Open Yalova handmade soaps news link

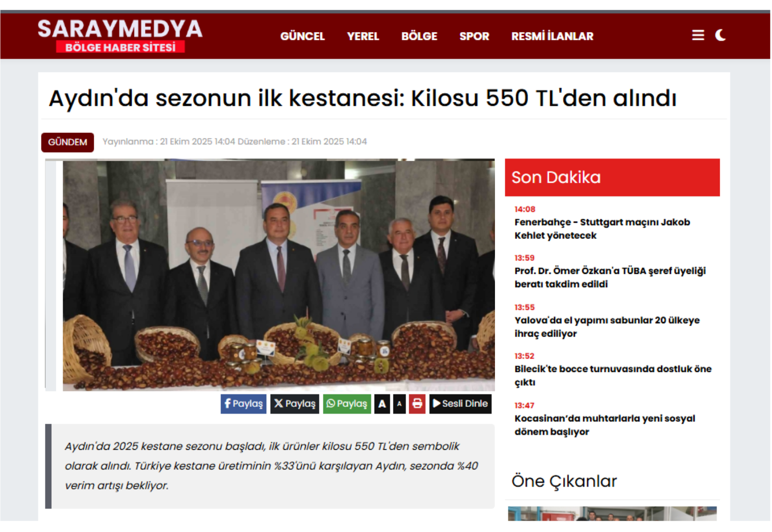(607, 327)
